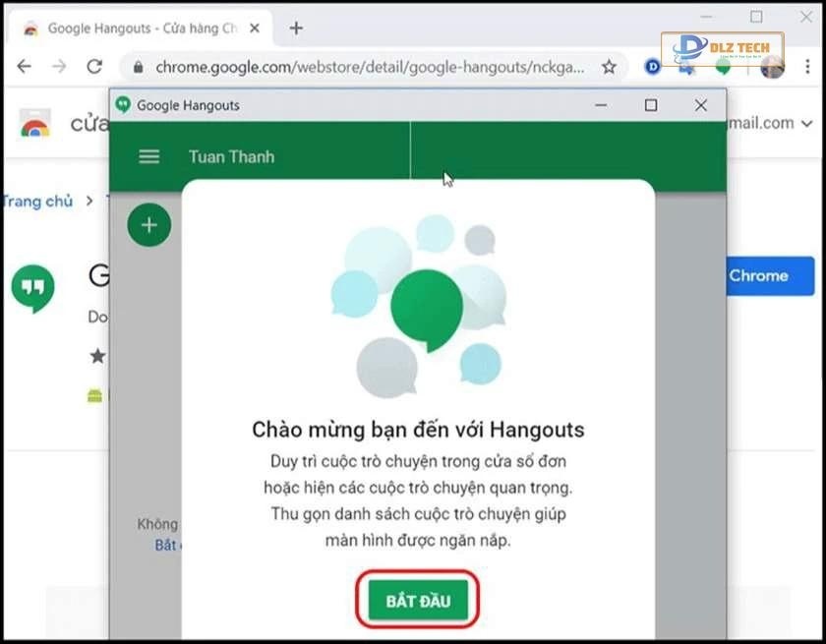Click the Hangouts app icon on store page
826x644 pixels.
click(33, 288)
